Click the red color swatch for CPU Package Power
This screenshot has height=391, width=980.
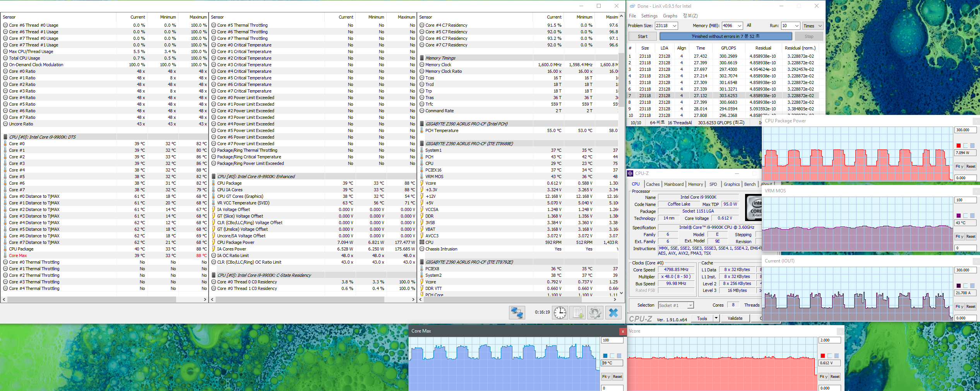click(x=958, y=146)
